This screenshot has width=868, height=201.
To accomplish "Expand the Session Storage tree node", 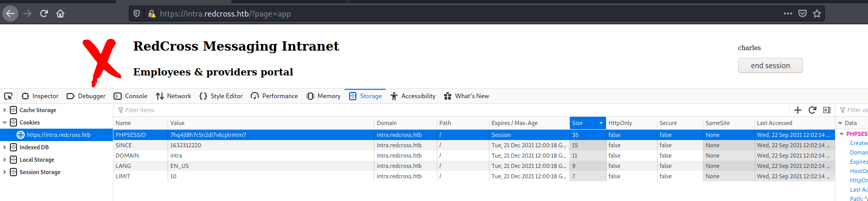I will pyautogui.click(x=5, y=172).
